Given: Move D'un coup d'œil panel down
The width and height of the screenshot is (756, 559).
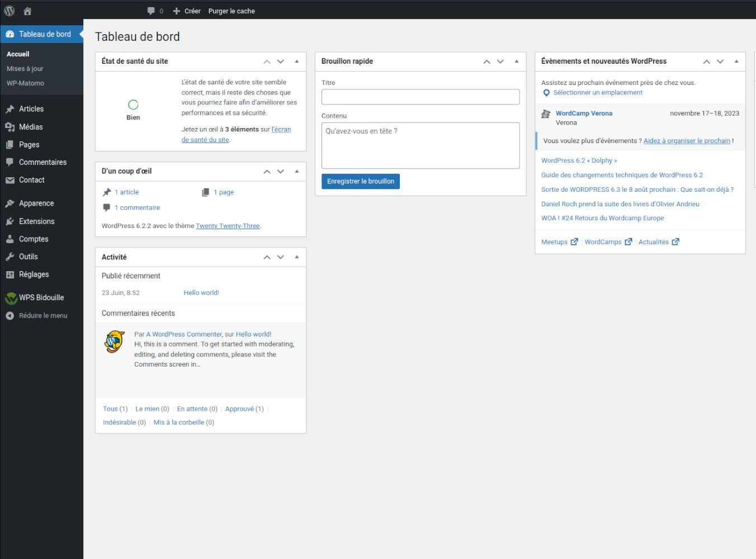Looking at the screenshot, I should tap(281, 172).
